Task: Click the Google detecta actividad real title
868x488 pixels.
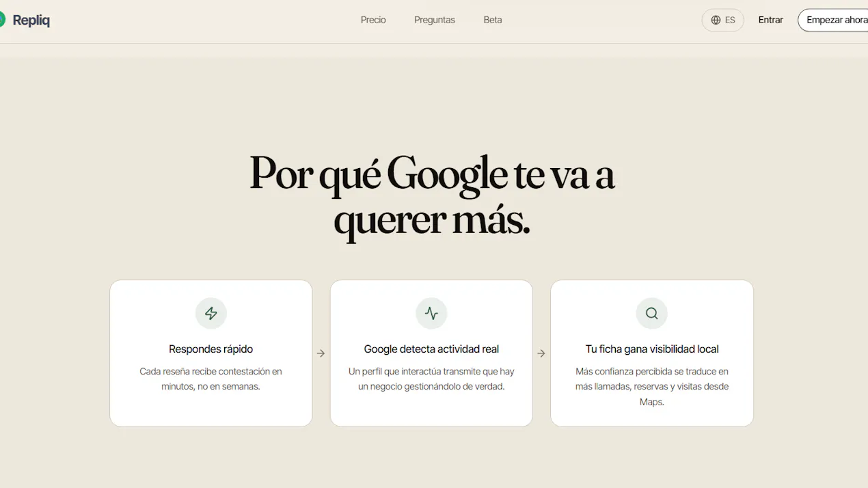Action: [431, 349]
